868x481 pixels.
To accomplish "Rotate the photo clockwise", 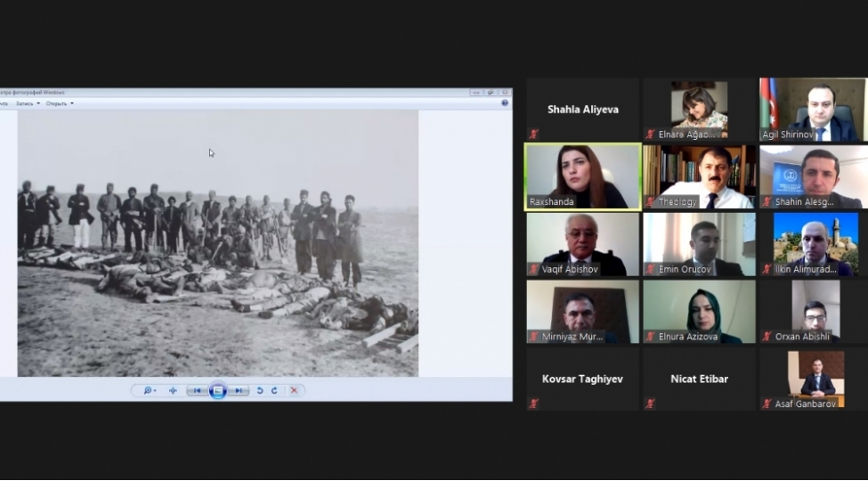I will click(274, 391).
